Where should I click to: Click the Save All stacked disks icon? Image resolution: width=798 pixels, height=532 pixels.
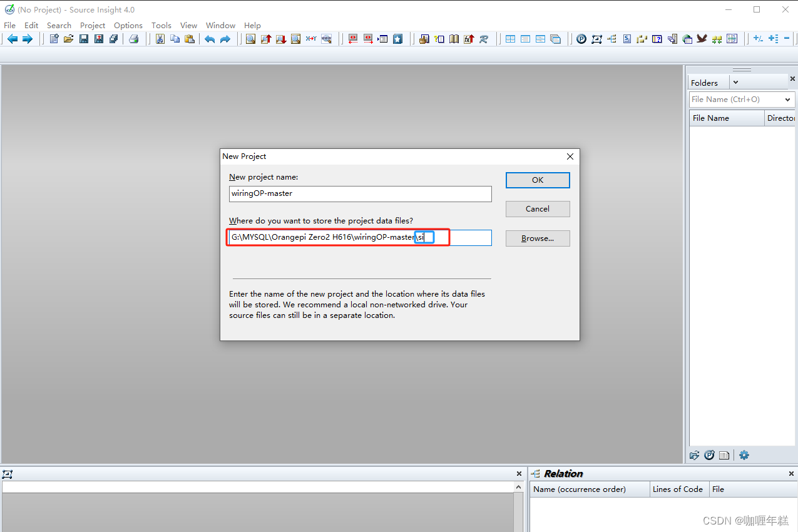coord(113,39)
